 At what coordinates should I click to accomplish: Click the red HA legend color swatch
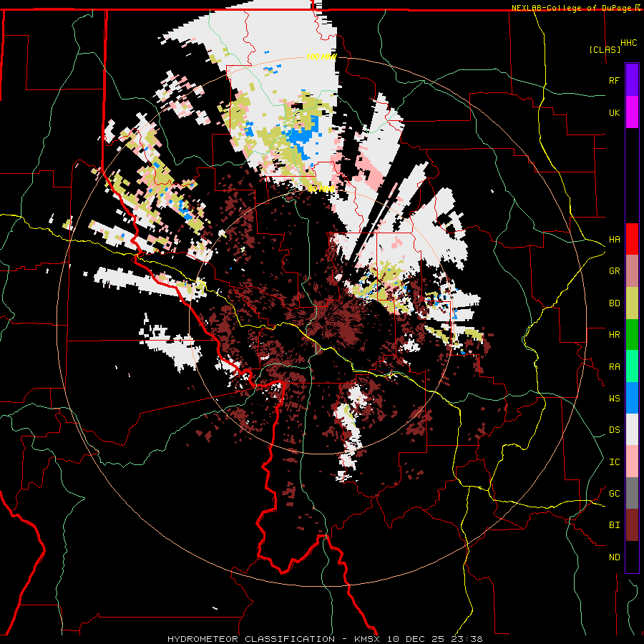tap(632, 239)
